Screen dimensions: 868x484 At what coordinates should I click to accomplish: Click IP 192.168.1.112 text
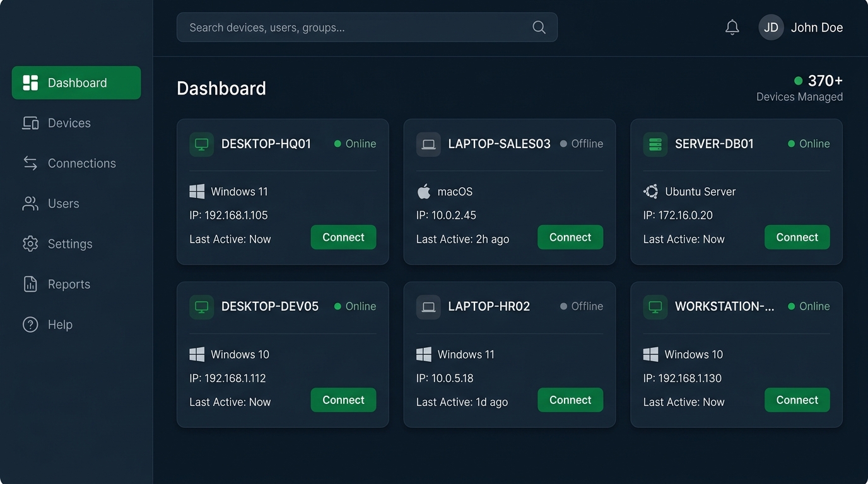coord(228,379)
